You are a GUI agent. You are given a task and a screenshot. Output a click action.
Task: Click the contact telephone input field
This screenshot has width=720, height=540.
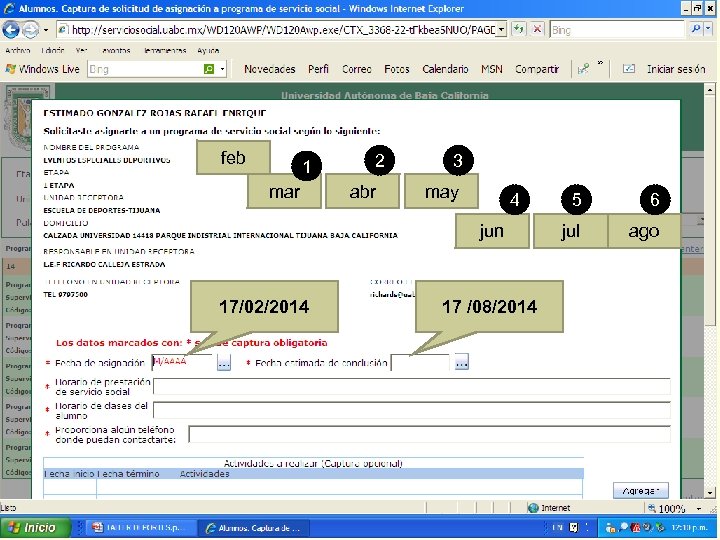(429, 434)
